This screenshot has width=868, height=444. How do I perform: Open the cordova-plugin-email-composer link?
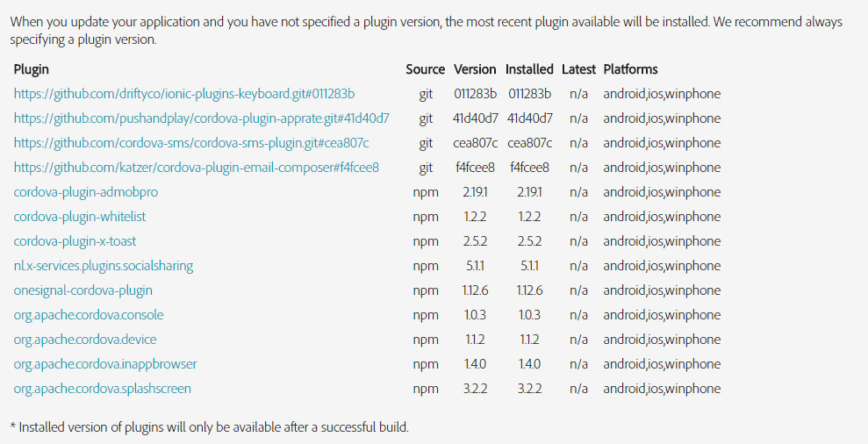pos(197,168)
